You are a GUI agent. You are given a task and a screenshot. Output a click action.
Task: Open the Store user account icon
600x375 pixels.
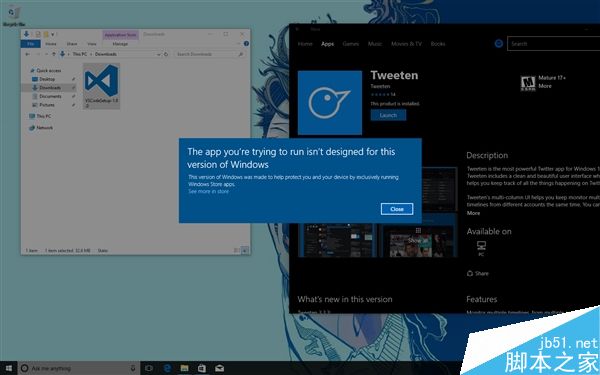click(x=499, y=44)
